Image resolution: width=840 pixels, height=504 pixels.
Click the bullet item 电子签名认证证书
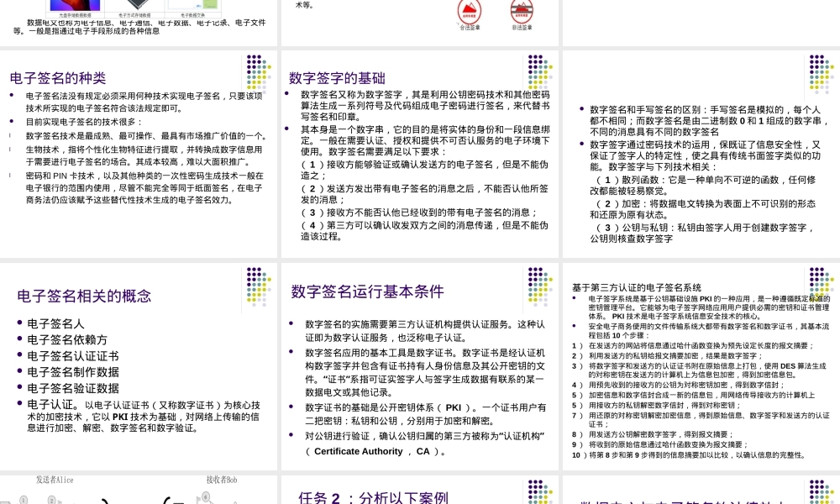coord(73,356)
